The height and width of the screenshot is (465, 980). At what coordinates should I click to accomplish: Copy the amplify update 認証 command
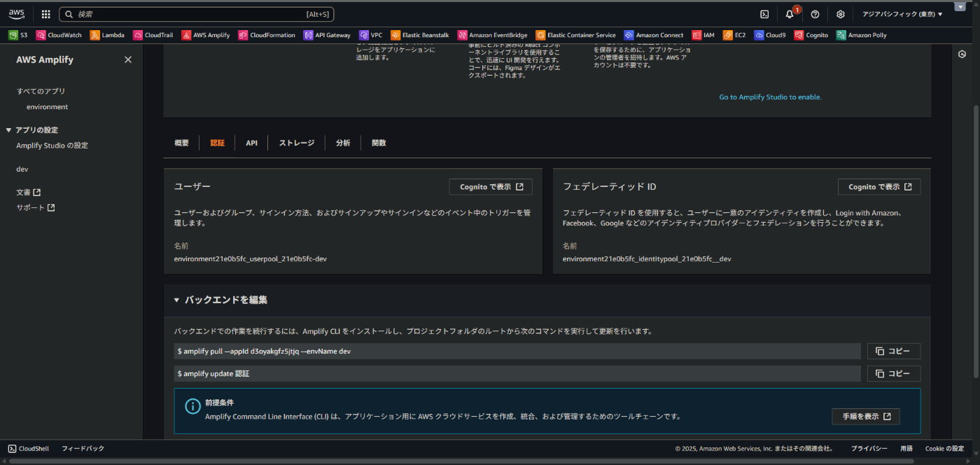click(x=894, y=374)
